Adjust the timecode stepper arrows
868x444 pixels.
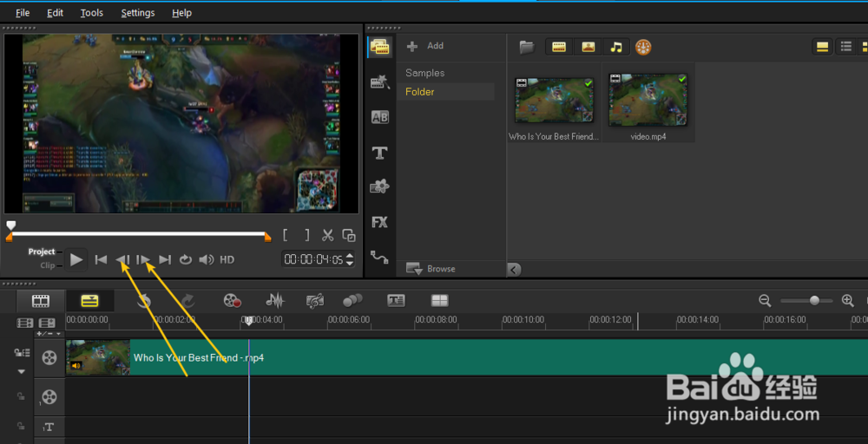click(349, 259)
